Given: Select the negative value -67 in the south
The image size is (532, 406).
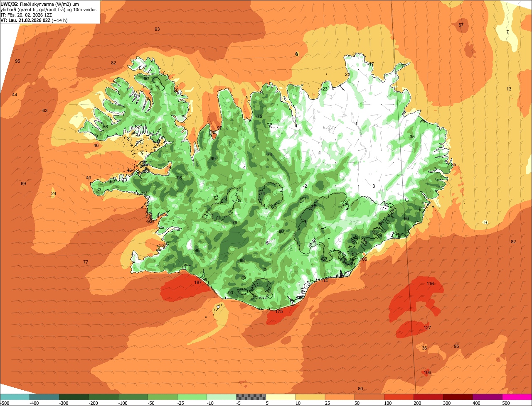Looking at the screenshot, I should [x=324, y=259].
